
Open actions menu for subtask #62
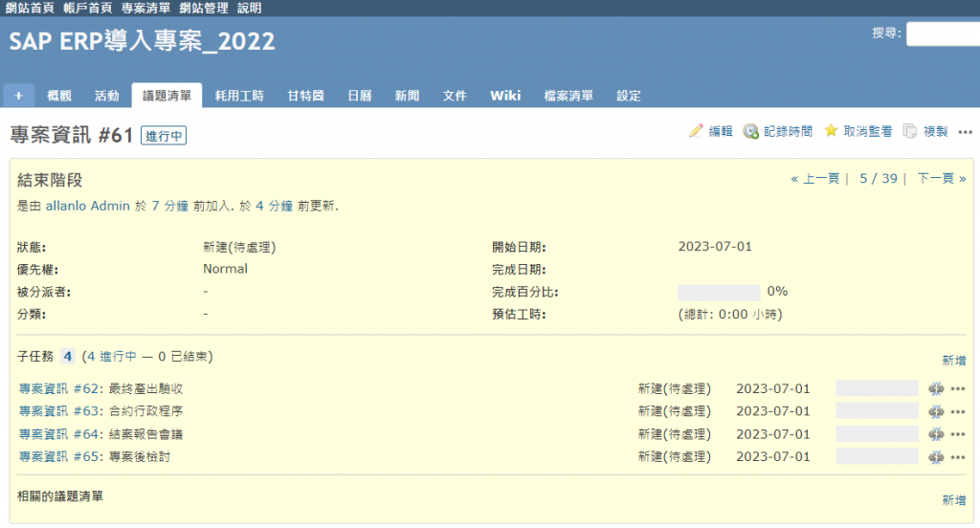click(957, 388)
